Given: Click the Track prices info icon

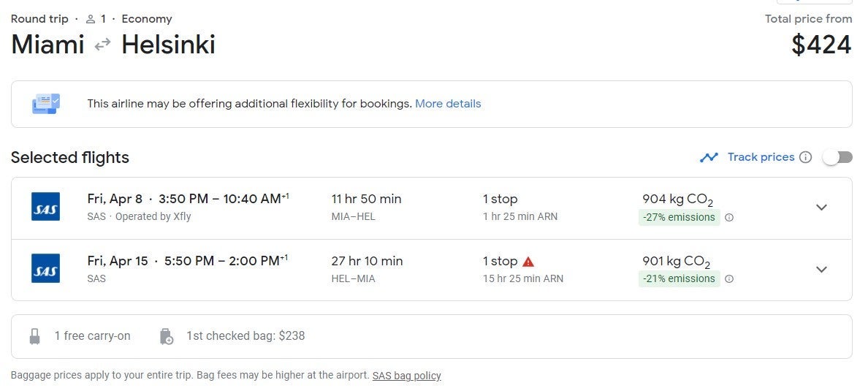Looking at the screenshot, I should coord(805,157).
